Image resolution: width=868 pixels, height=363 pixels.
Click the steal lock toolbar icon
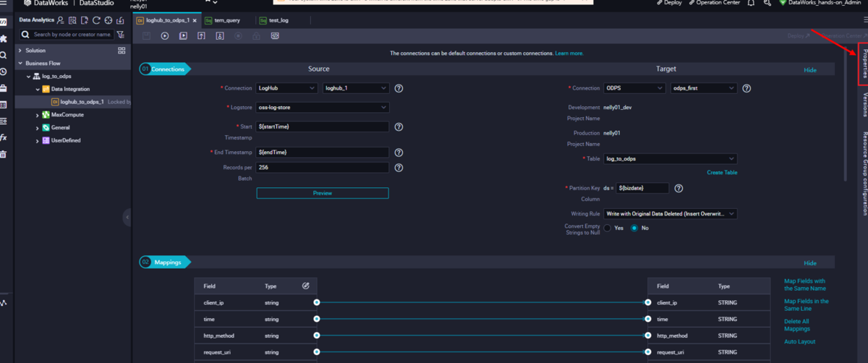click(220, 35)
